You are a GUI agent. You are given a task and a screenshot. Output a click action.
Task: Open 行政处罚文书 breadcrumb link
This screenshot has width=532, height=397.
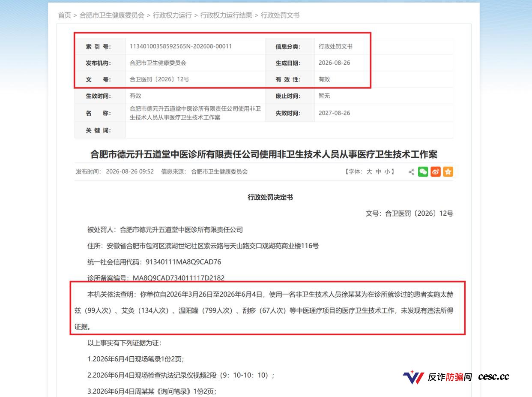pos(280,15)
